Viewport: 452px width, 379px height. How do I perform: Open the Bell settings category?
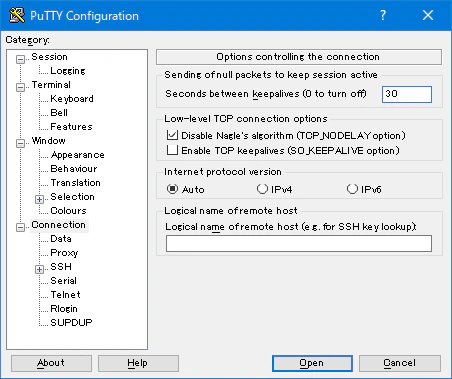[x=59, y=113]
